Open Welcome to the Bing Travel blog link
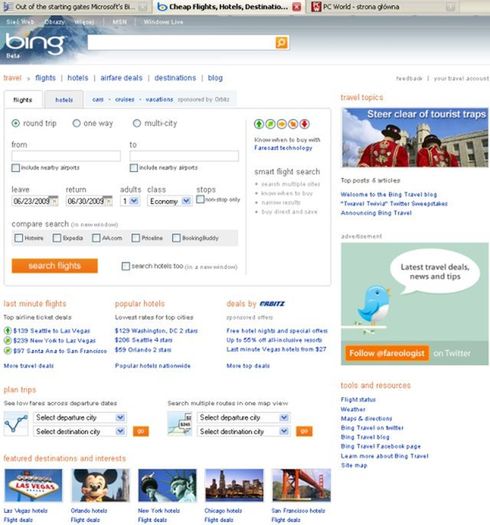Viewport: 490px width, 525px height. click(x=389, y=194)
